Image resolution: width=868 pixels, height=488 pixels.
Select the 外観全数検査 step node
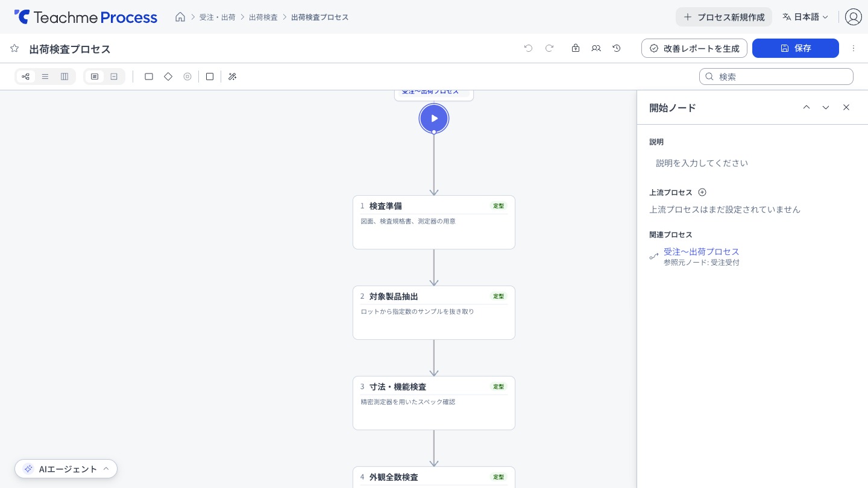point(434,477)
